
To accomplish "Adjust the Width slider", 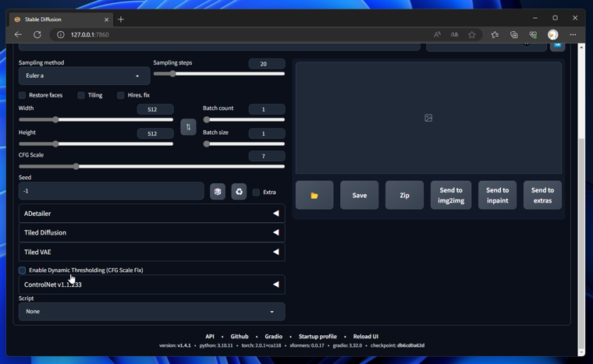I will pyautogui.click(x=96, y=120).
